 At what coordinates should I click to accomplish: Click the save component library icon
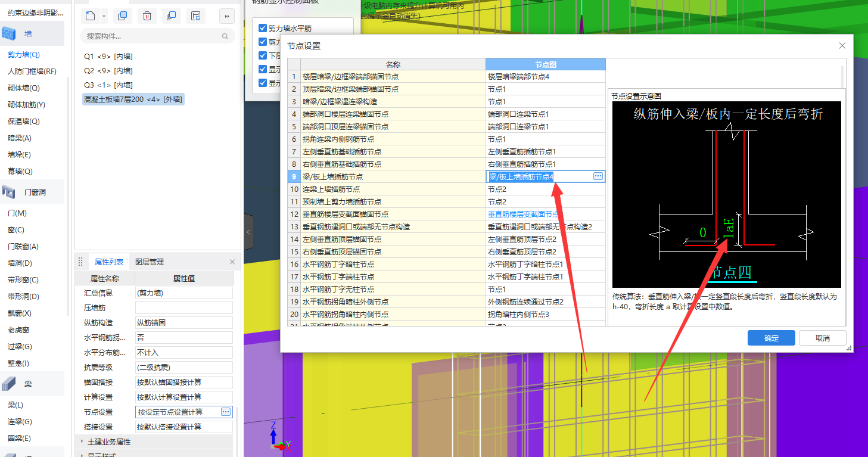point(195,16)
